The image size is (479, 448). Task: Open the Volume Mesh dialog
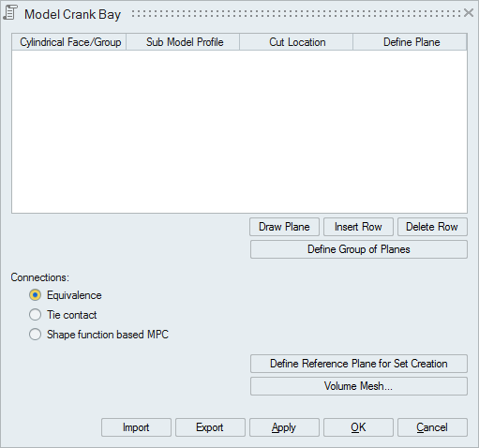point(359,386)
